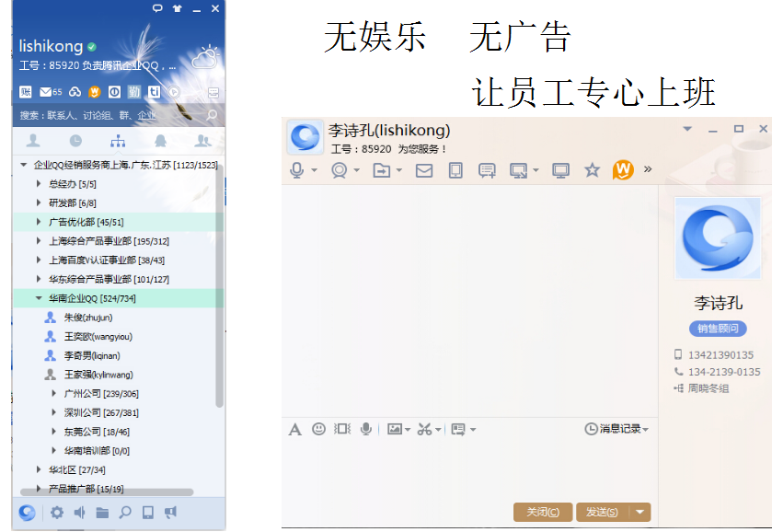
Task: Open 消息记录 message history
Action: tap(616, 429)
